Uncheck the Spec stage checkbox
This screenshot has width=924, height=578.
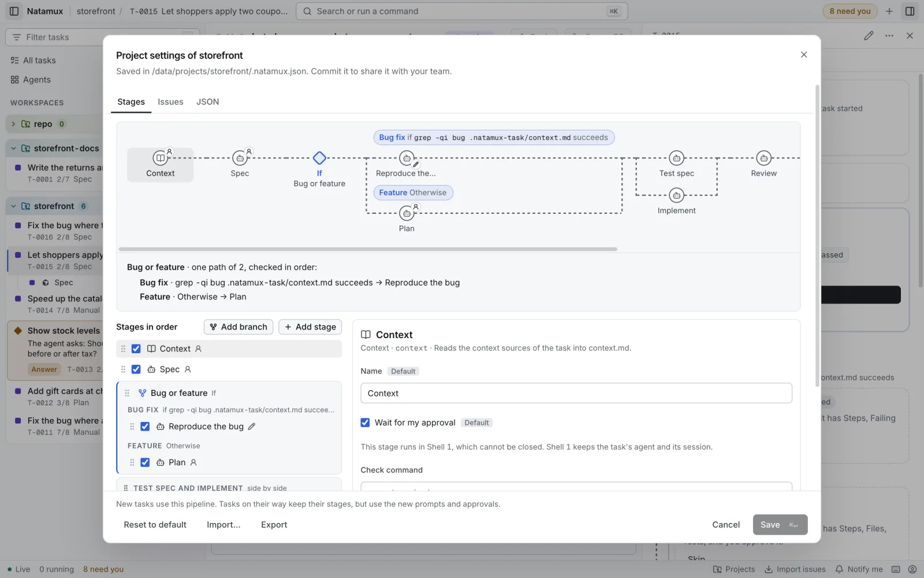click(x=136, y=369)
